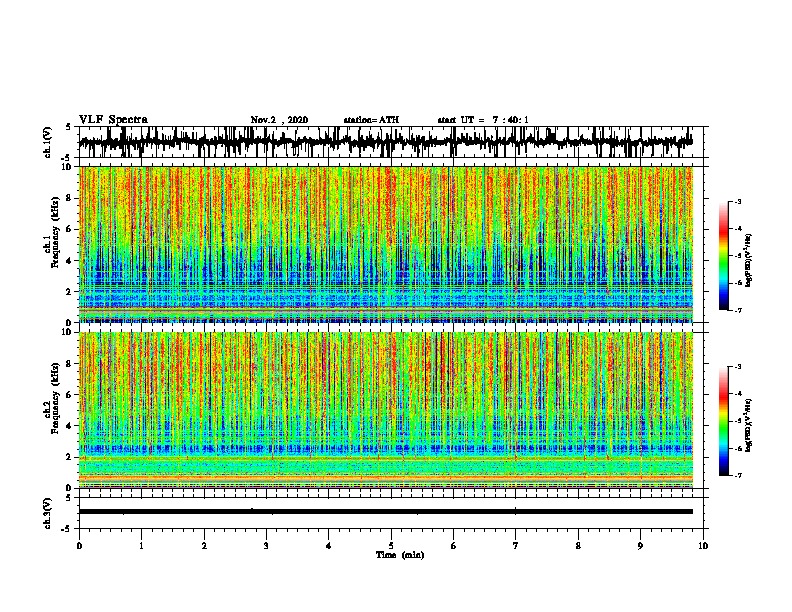Click the station=ATH label

pyautogui.click(x=371, y=120)
